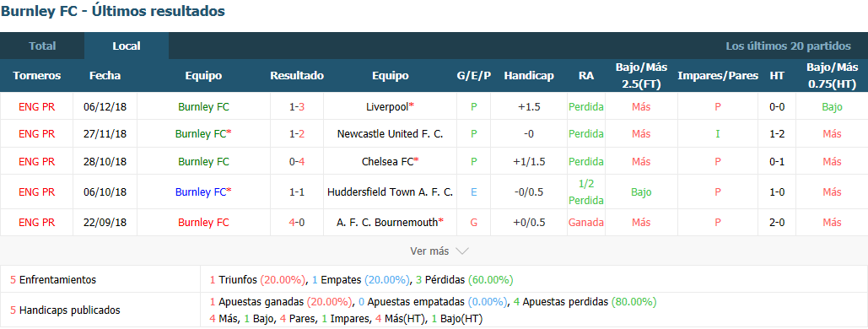This screenshot has width=868, height=329.
Task: Click ENG PR in the 28/10/18 row
Action: [x=36, y=162]
